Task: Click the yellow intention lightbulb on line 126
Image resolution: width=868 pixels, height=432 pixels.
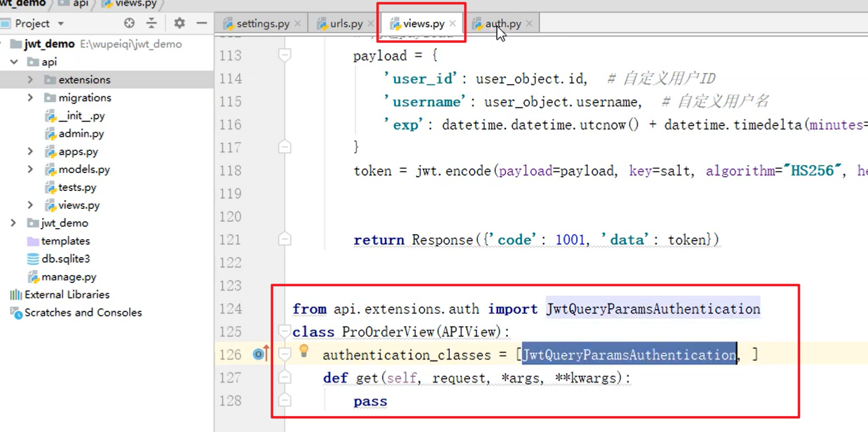Action: click(304, 351)
